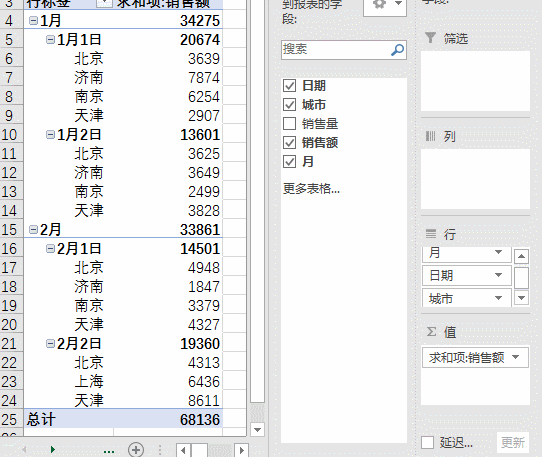Open dropdown for 求和项:销售额 value field
This screenshot has width=542, height=457.
(x=516, y=357)
